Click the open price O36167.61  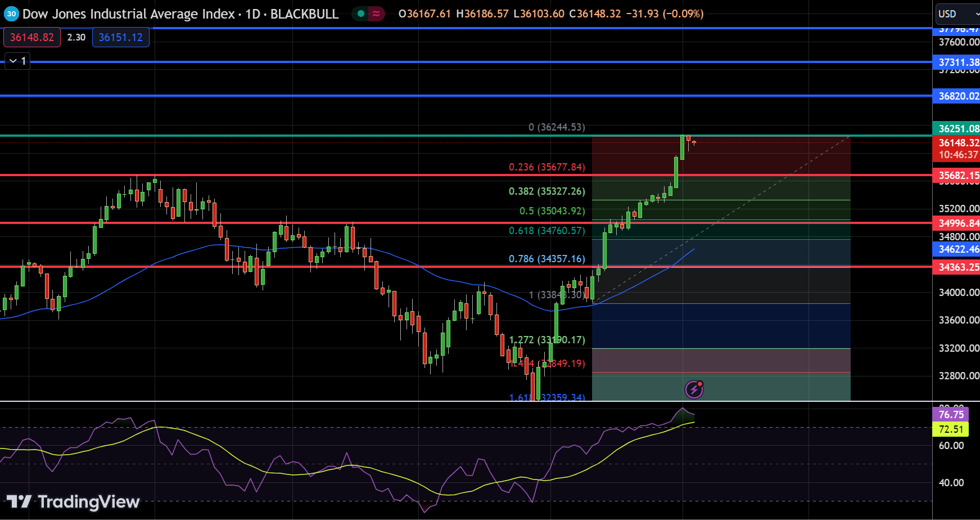(424, 14)
